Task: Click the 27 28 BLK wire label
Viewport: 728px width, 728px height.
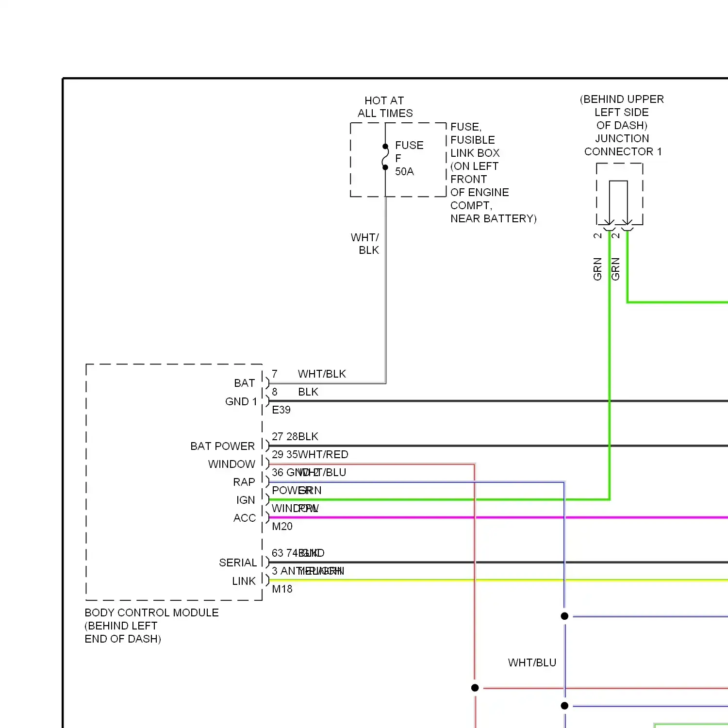Action: click(295, 436)
